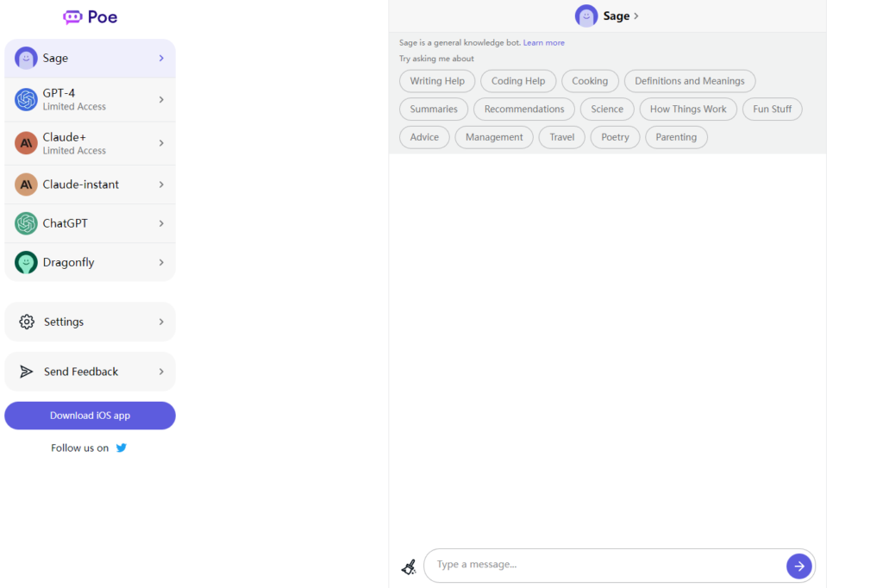The height and width of the screenshot is (588, 883).
Task: Click the Claude+ bot avatar icon
Action: pyautogui.click(x=26, y=143)
